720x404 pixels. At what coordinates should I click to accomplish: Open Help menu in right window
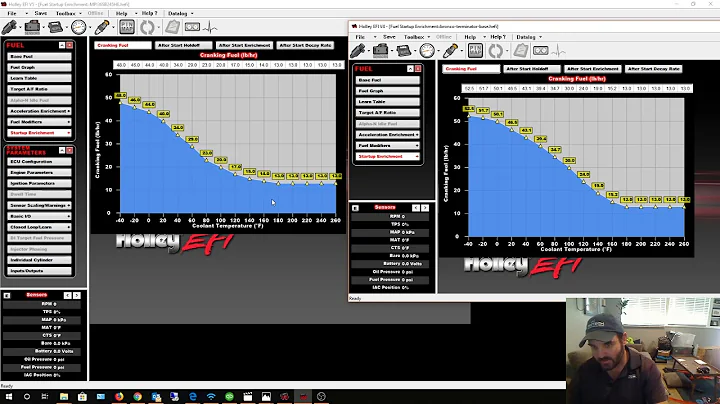tap(470, 37)
